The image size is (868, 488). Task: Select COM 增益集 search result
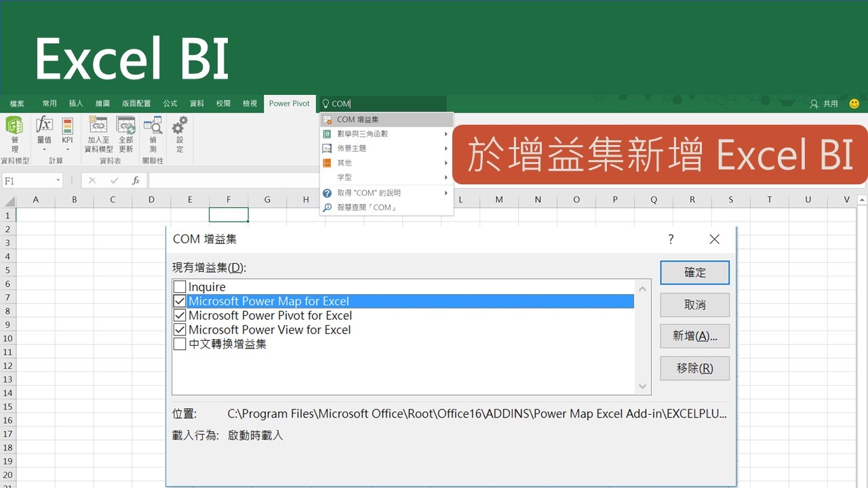(x=387, y=119)
